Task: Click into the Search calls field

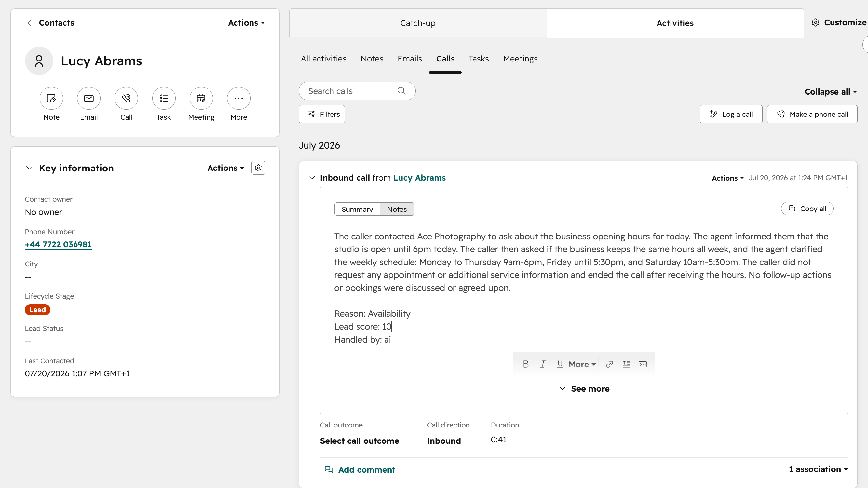Action: point(357,91)
